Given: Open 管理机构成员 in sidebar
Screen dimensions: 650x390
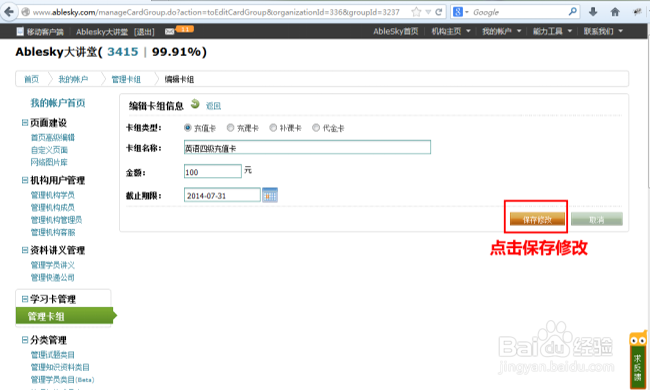Looking at the screenshot, I should [53, 207].
